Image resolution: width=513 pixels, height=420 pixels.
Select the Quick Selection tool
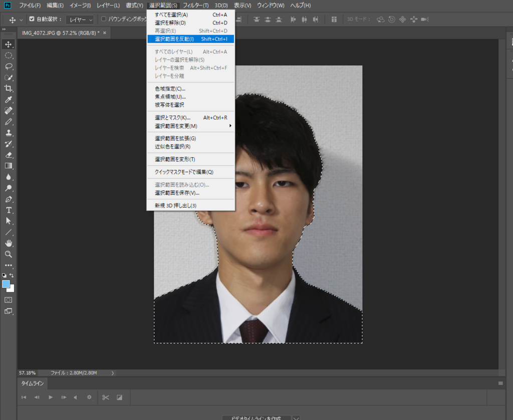[9, 78]
